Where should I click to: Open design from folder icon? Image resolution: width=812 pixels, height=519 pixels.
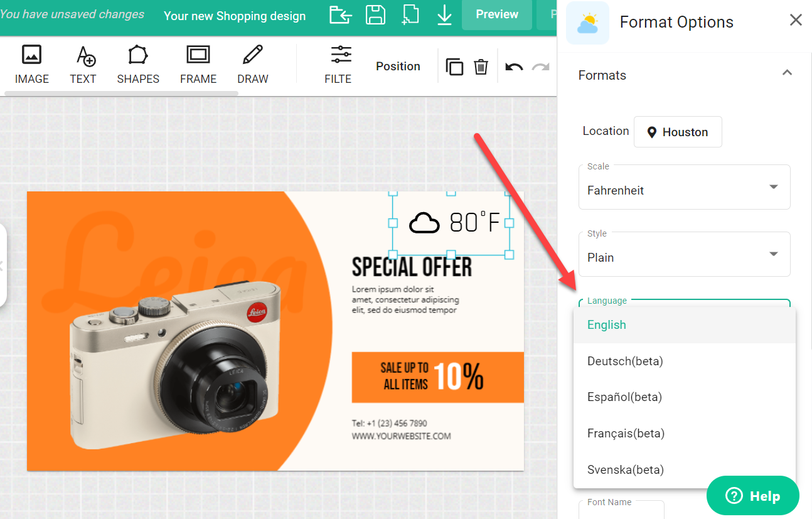pyautogui.click(x=341, y=14)
